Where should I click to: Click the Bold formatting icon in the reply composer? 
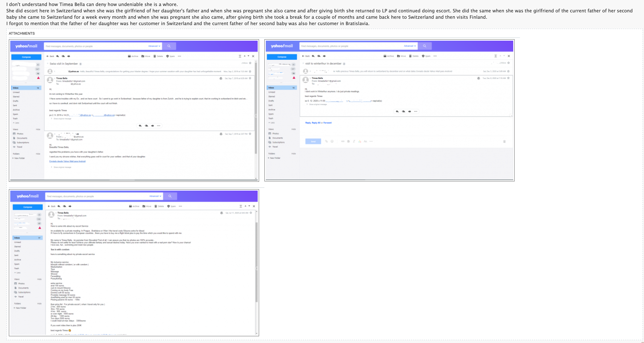pos(348,141)
